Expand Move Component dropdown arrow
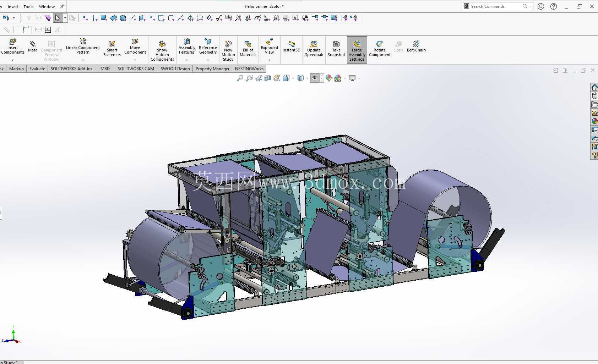 [x=135, y=60]
